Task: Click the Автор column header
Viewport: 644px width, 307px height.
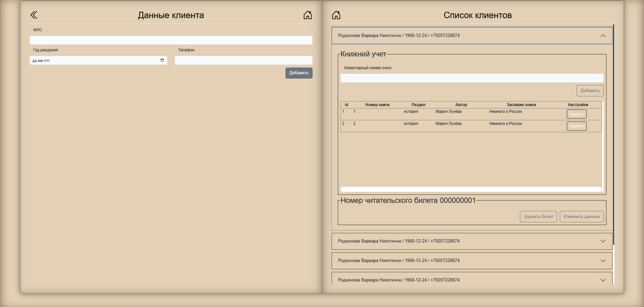Action: click(461, 105)
